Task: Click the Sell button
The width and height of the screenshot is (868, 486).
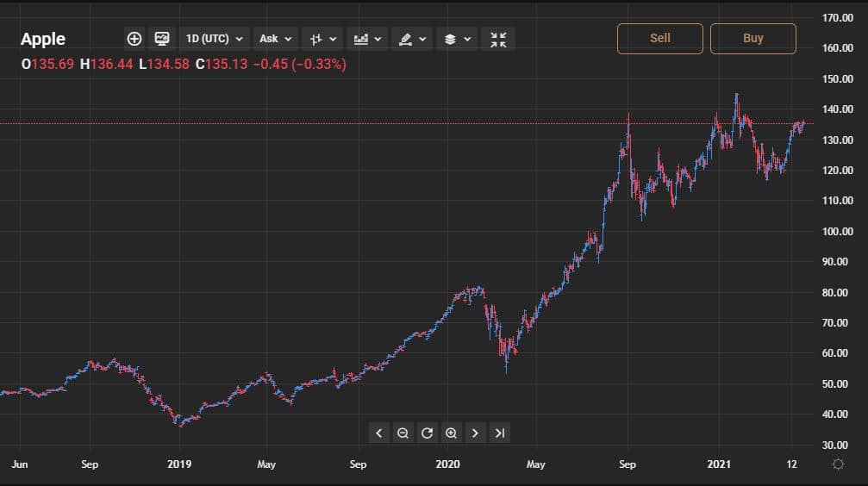Action: click(x=660, y=38)
